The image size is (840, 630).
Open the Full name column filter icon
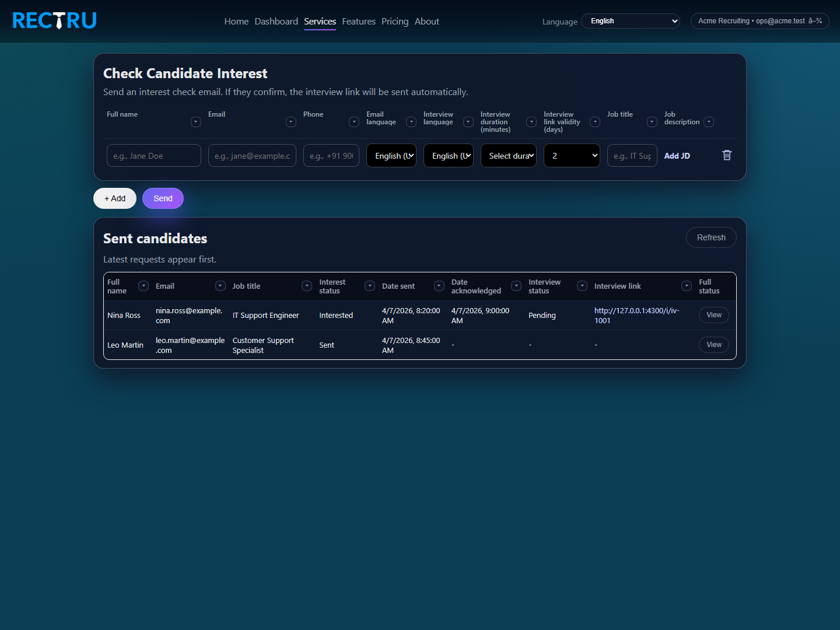pyautogui.click(x=143, y=286)
